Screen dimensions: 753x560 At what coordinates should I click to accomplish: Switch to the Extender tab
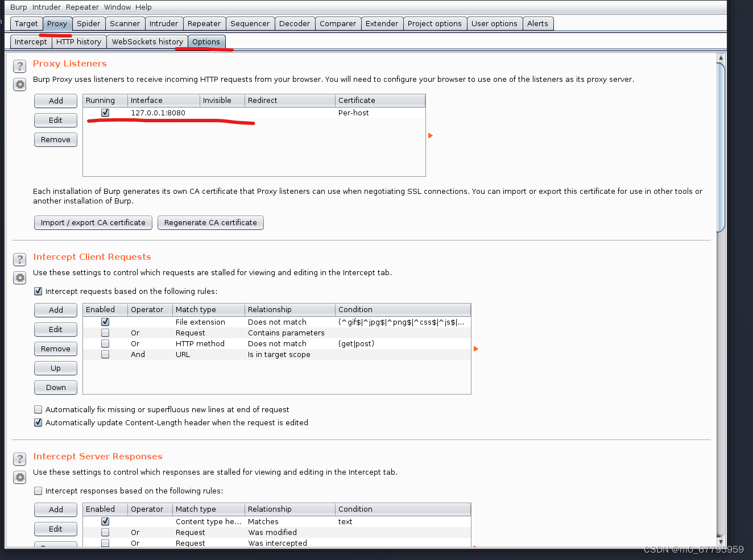tap(382, 23)
